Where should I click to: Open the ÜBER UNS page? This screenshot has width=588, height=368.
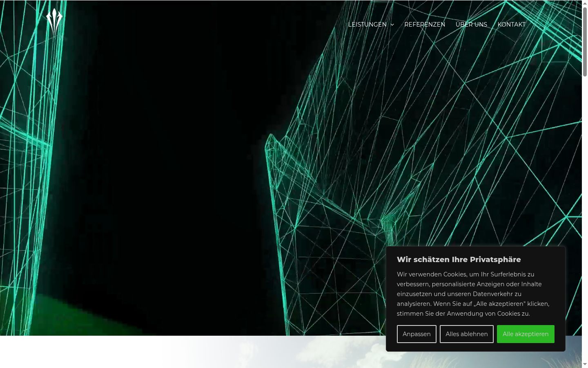[x=471, y=25]
